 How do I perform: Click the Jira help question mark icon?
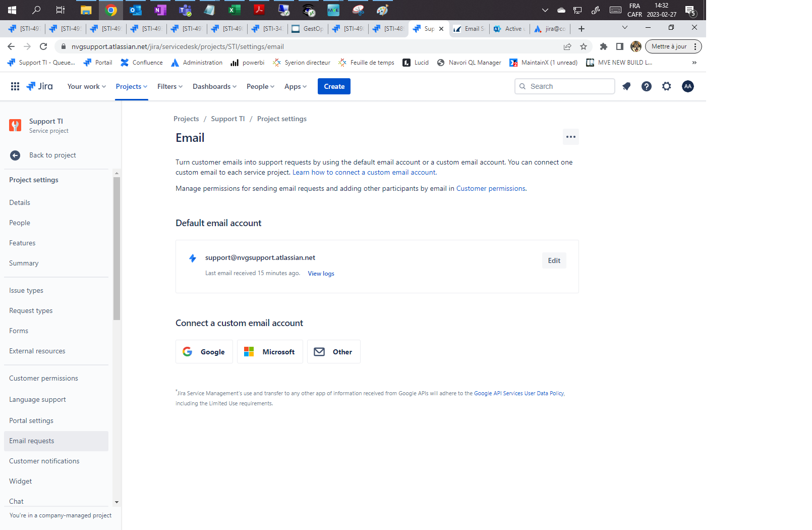pos(646,86)
